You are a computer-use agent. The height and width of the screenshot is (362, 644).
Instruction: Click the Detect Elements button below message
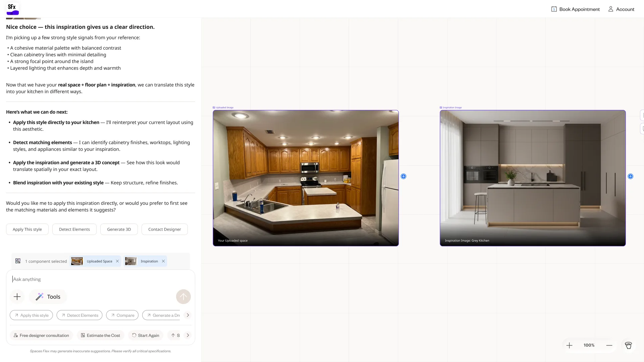pyautogui.click(x=74, y=229)
